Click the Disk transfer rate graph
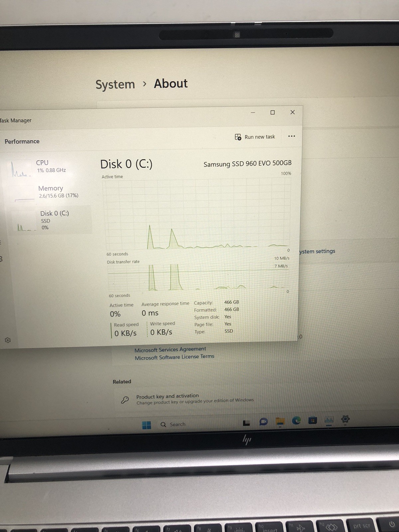The height and width of the screenshot is (532, 399). point(198,278)
